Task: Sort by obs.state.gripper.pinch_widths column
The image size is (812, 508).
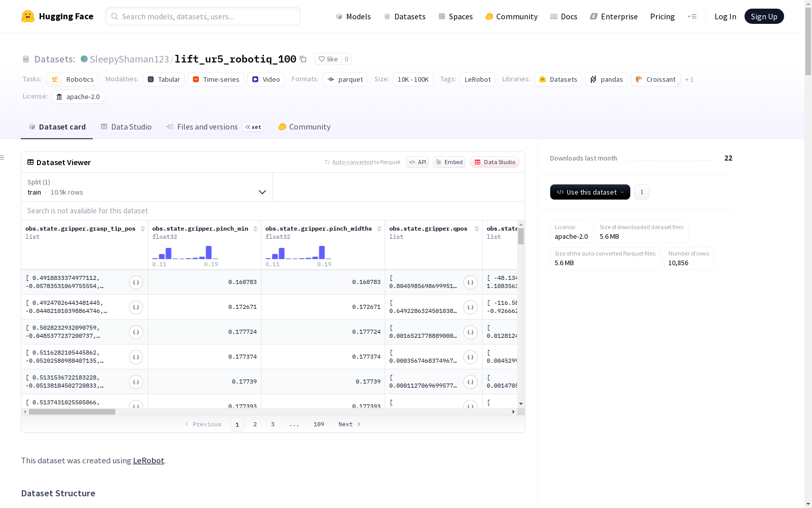Action: 379,229
